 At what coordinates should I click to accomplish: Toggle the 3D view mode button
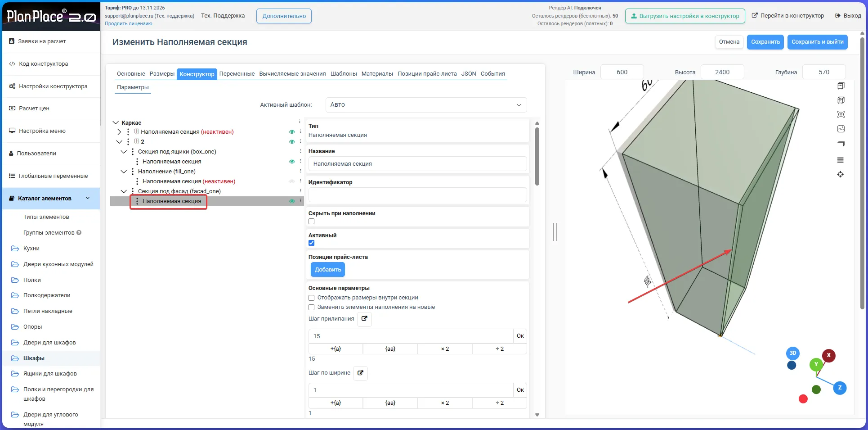(793, 353)
